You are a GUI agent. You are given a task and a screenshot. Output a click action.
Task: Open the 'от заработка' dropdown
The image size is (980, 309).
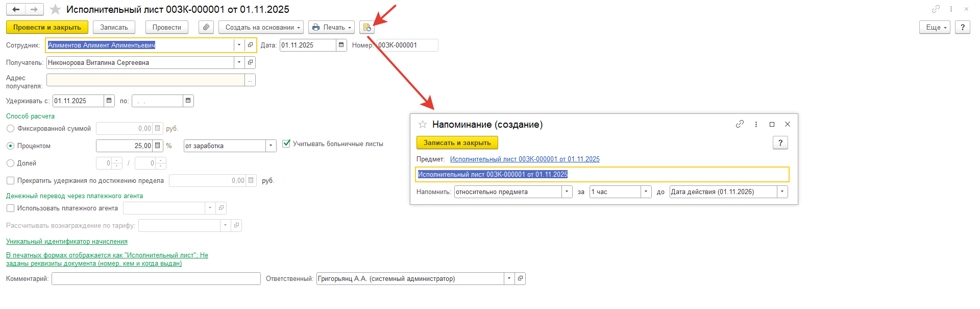pyautogui.click(x=271, y=146)
